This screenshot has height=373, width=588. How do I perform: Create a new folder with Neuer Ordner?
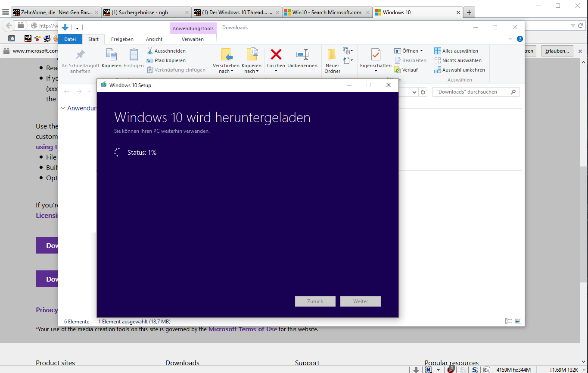(x=332, y=55)
